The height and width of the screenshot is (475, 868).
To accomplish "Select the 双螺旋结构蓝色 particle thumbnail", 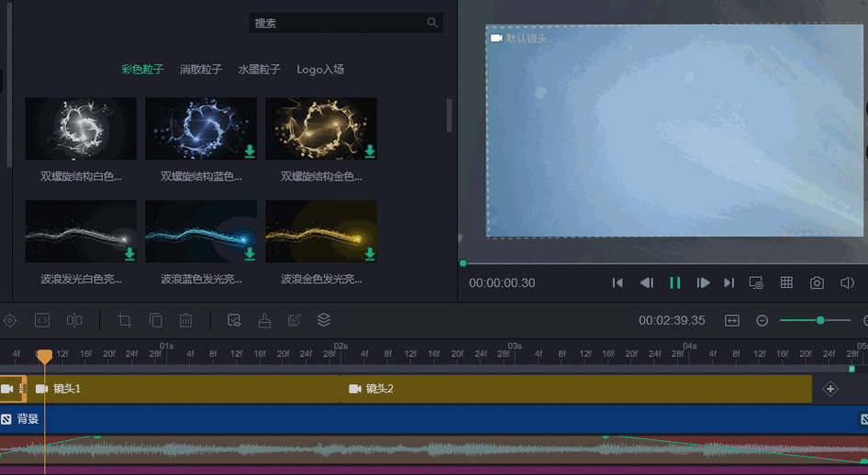I will coord(201,129).
